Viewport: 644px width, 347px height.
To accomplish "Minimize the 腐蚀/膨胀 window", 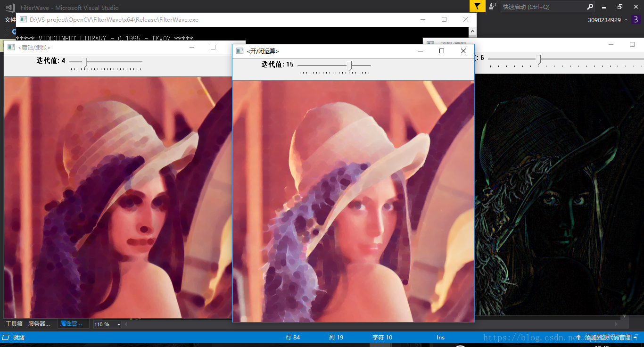I will 192,47.
